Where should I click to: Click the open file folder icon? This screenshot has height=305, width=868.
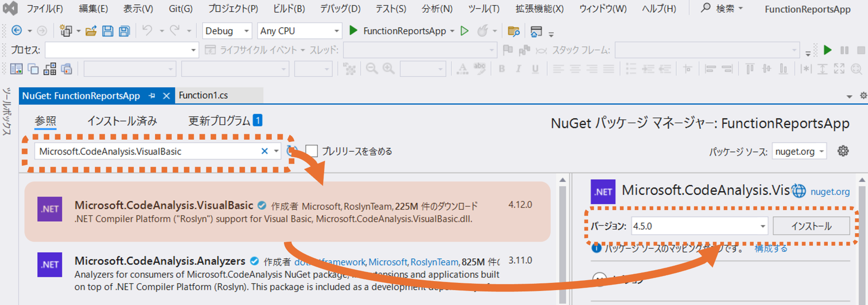click(91, 31)
